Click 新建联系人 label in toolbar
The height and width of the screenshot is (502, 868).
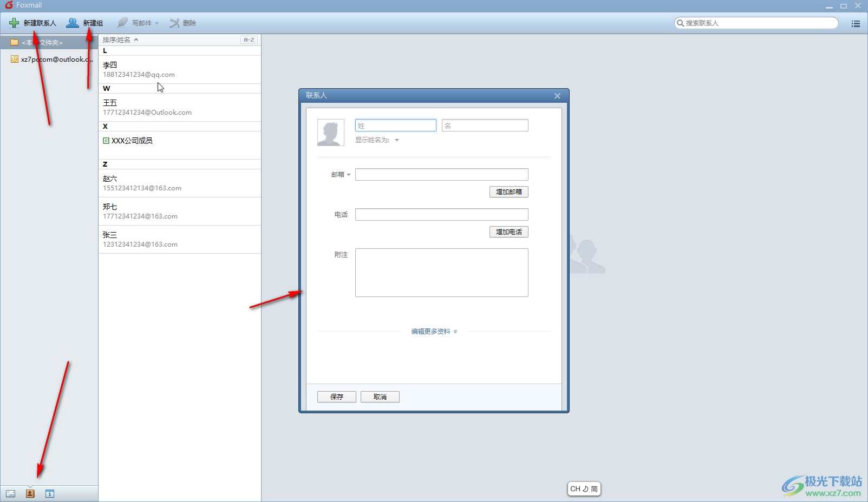click(x=40, y=23)
